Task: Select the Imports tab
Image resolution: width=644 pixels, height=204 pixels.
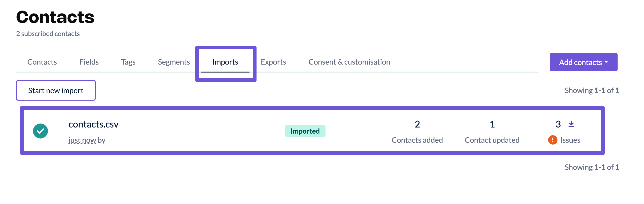Action: click(225, 62)
